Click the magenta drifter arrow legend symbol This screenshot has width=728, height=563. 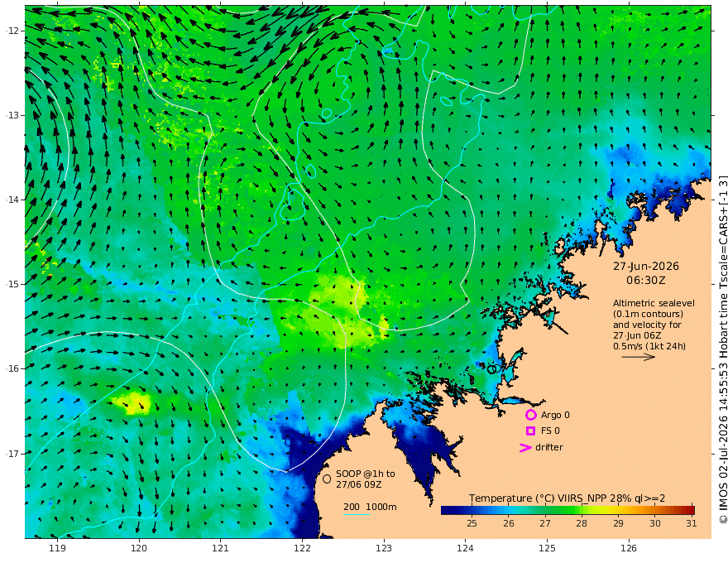[x=525, y=447]
